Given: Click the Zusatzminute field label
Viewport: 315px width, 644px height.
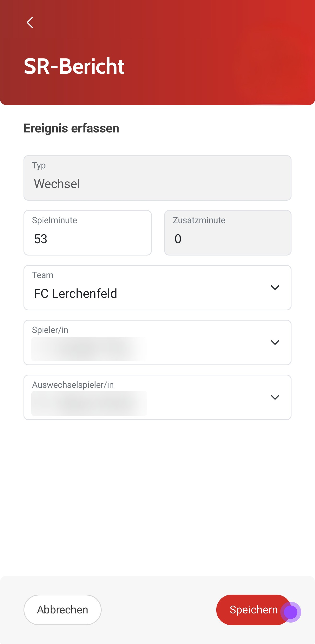Looking at the screenshot, I should [x=199, y=220].
